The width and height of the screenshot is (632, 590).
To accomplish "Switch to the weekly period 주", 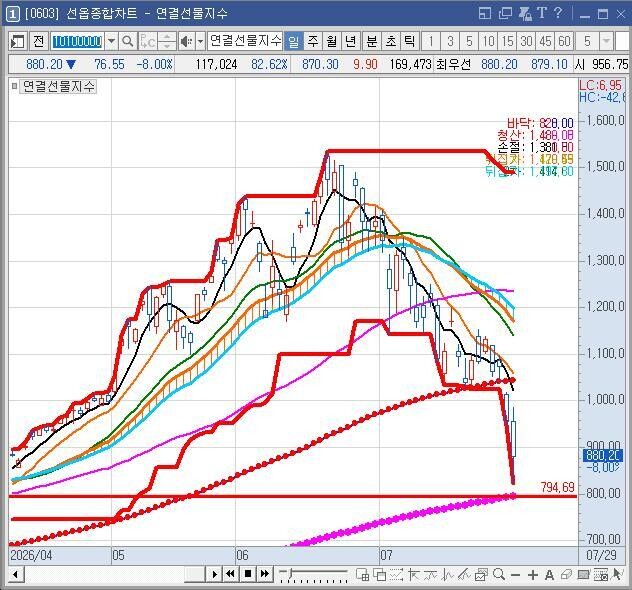I will (x=312, y=41).
